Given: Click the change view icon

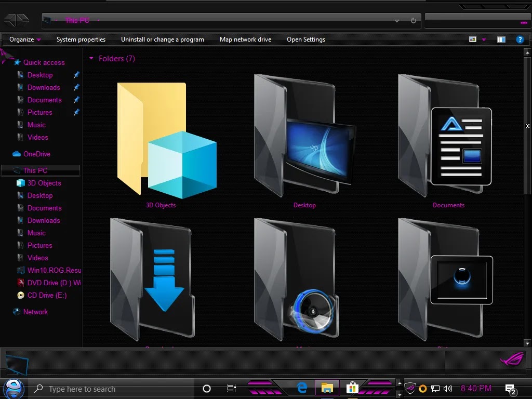Looking at the screenshot, I should point(473,39).
